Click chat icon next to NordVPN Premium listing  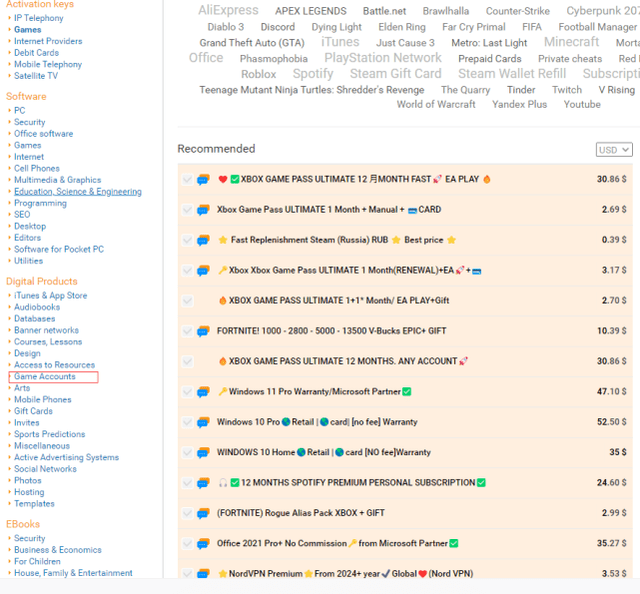[x=203, y=574]
